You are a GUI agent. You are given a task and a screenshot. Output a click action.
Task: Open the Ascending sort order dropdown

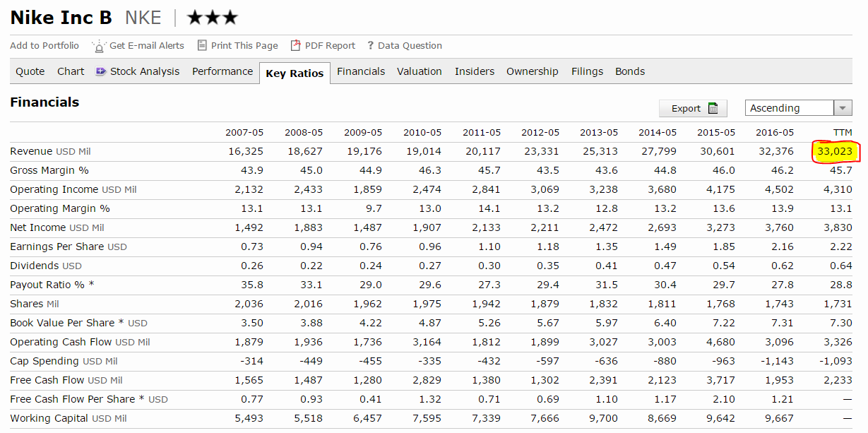point(790,108)
